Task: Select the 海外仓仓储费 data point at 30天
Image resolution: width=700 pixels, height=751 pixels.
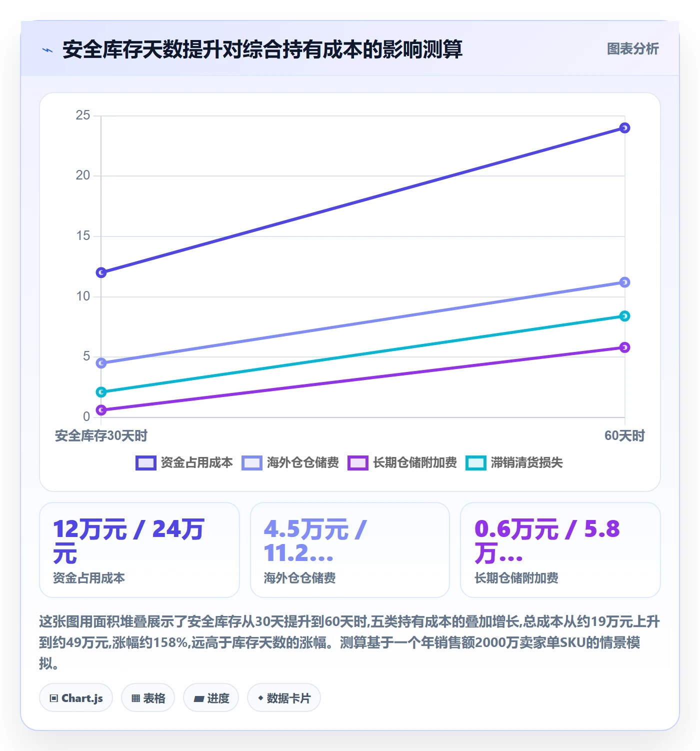Action: (101, 363)
